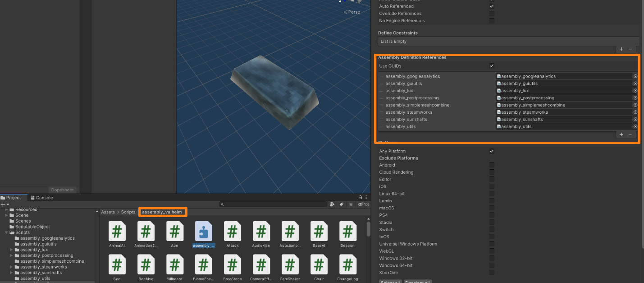Uncheck the Use GUIDs checkbox
644x283 pixels.
tap(492, 66)
